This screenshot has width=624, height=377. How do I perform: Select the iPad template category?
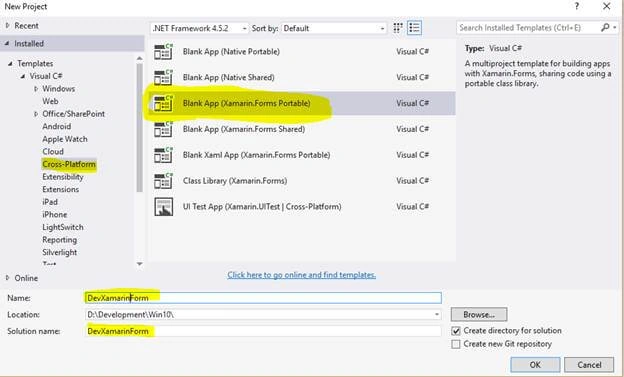(50, 202)
